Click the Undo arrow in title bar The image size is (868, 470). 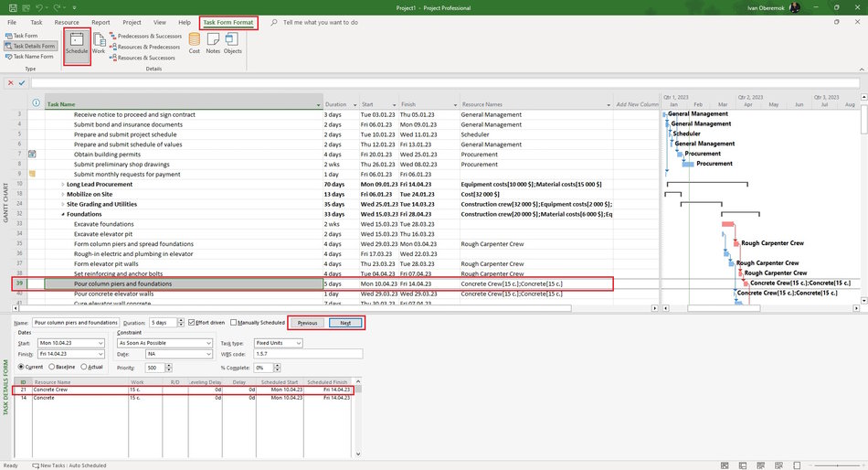click(x=39, y=7)
